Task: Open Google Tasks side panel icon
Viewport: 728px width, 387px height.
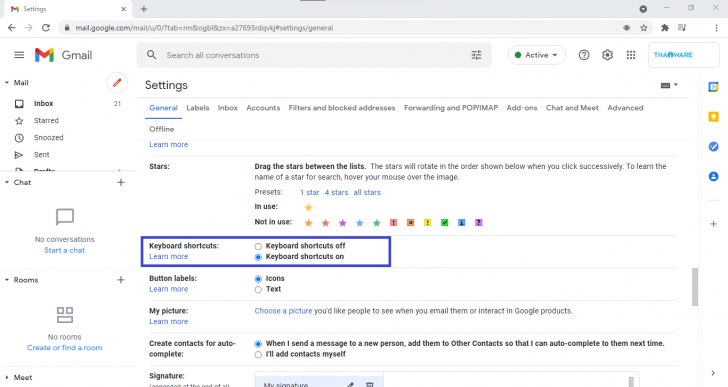Action: click(x=713, y=147)
